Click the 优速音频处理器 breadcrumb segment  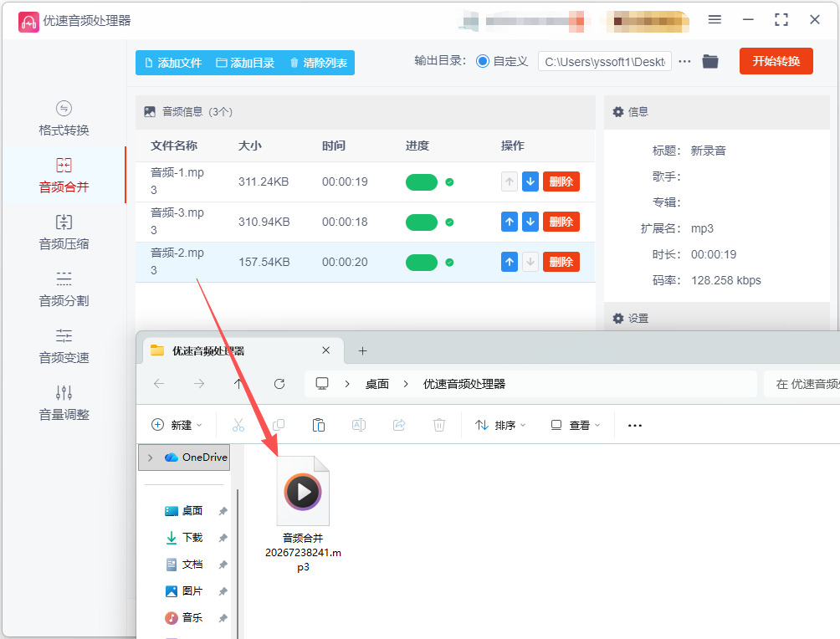[x=464, y=384]
